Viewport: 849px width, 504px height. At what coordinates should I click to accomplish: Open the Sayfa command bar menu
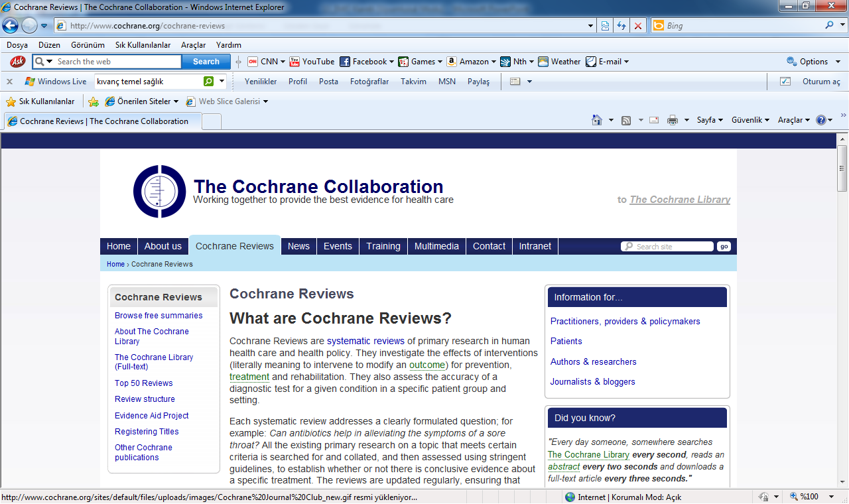(x=710, y=120)
